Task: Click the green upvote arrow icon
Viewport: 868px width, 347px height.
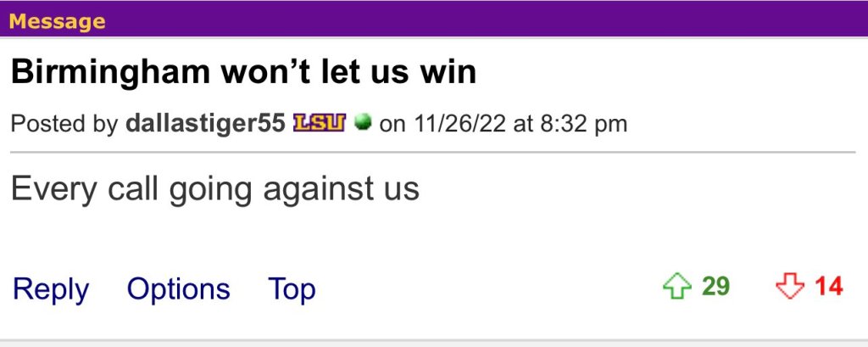Action: (676, 287)
